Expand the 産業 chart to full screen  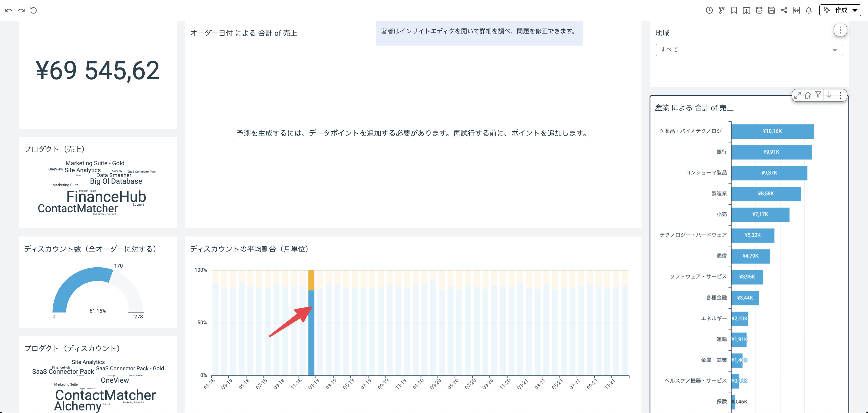[798, 96]
